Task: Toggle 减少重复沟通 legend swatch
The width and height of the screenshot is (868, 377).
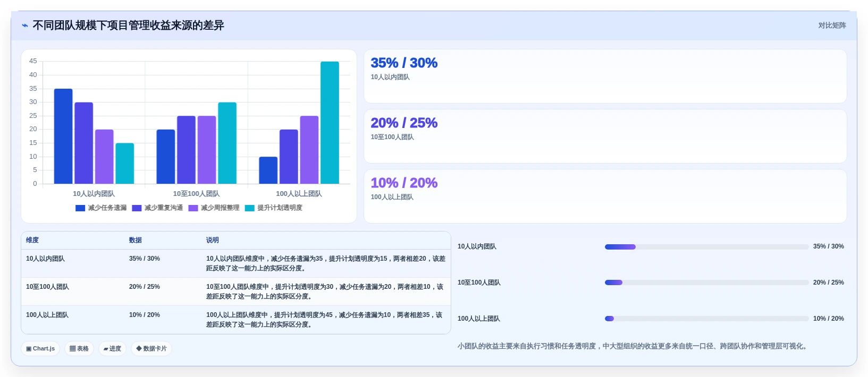Action: pyautogui.click(x=137, y=208)
